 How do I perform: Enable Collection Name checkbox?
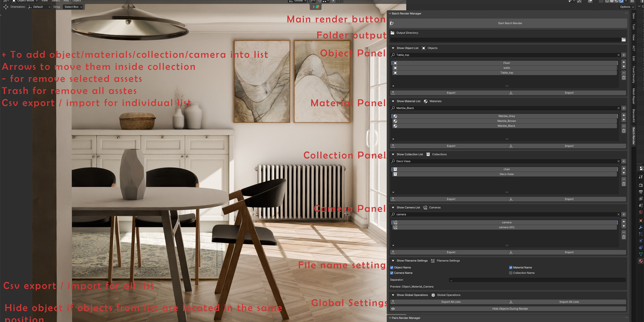(x=511, y=273)
